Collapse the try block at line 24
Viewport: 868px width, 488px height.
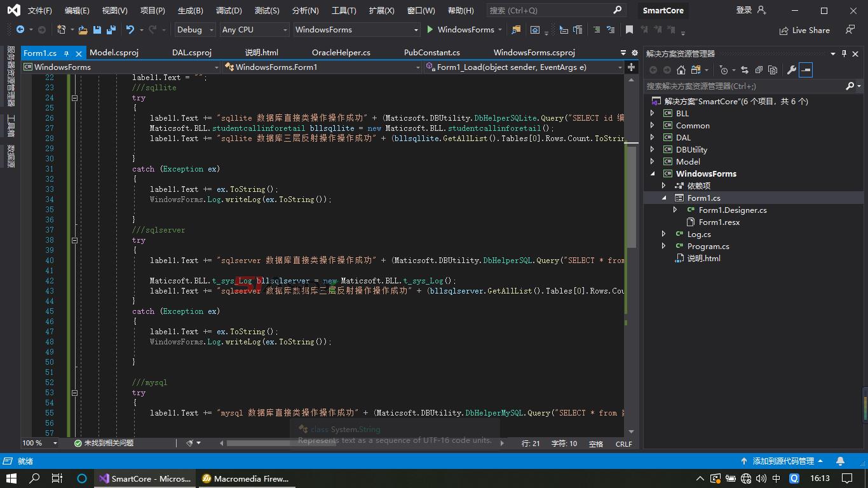74,98
